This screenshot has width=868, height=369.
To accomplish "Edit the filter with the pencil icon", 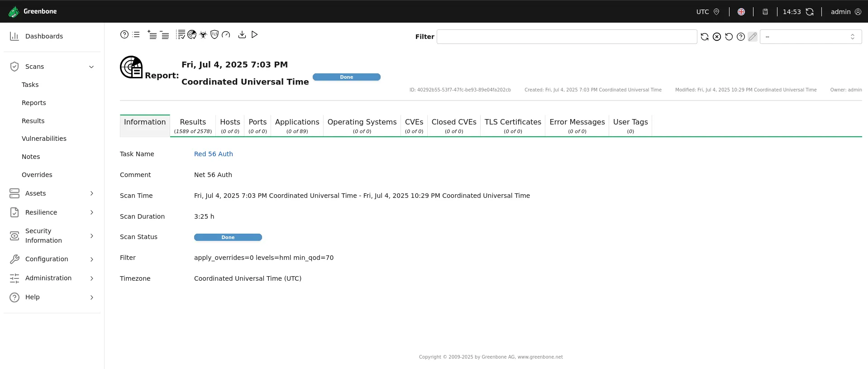I will pyautogui.click(x=753, y=37).
